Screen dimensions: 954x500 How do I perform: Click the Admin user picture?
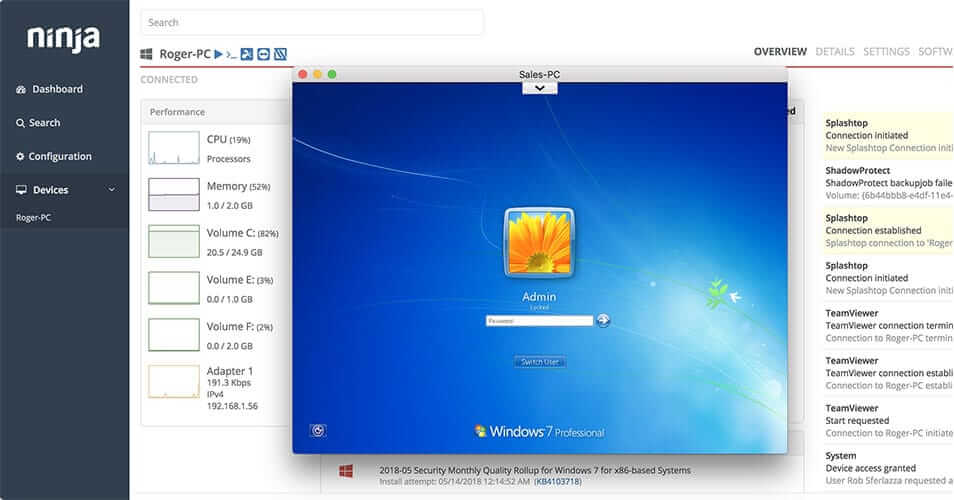pos(539,243)
